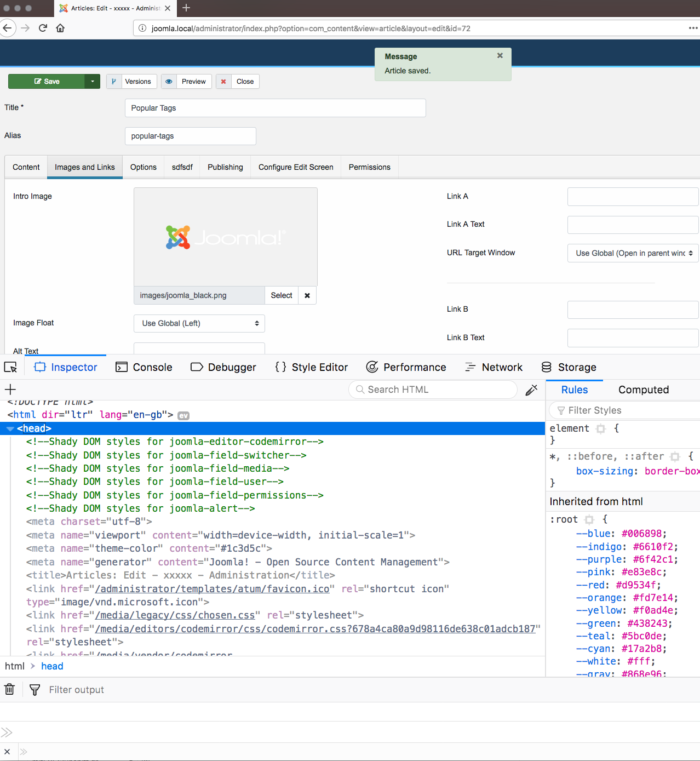Open the Console devtools panel
The height and width of the screenshot is (761, 700).
[x=144, y=367]
